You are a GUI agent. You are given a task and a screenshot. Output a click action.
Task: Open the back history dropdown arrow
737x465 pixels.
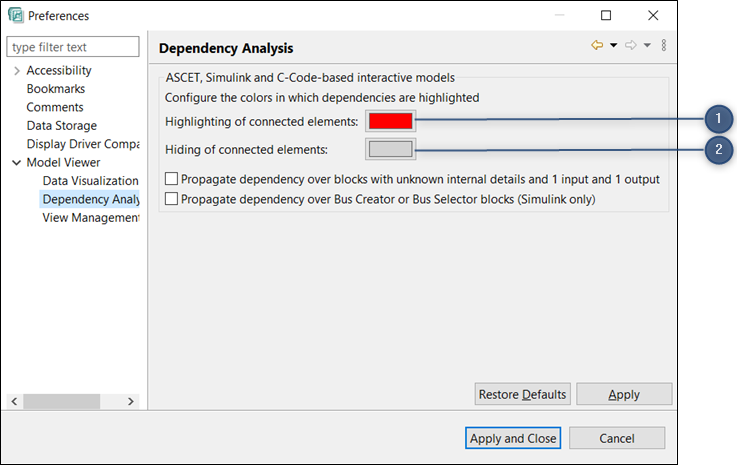pos(613,46)
